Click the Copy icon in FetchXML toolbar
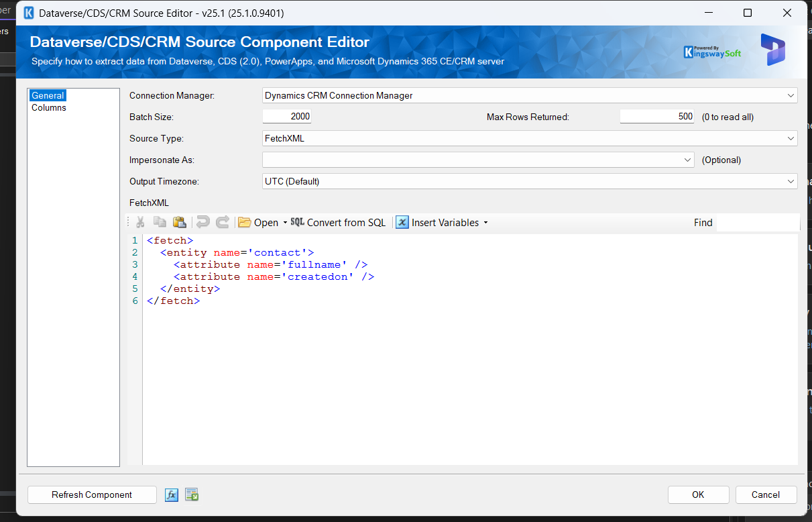This screenshot has height=522, width=812. (160, 223)
